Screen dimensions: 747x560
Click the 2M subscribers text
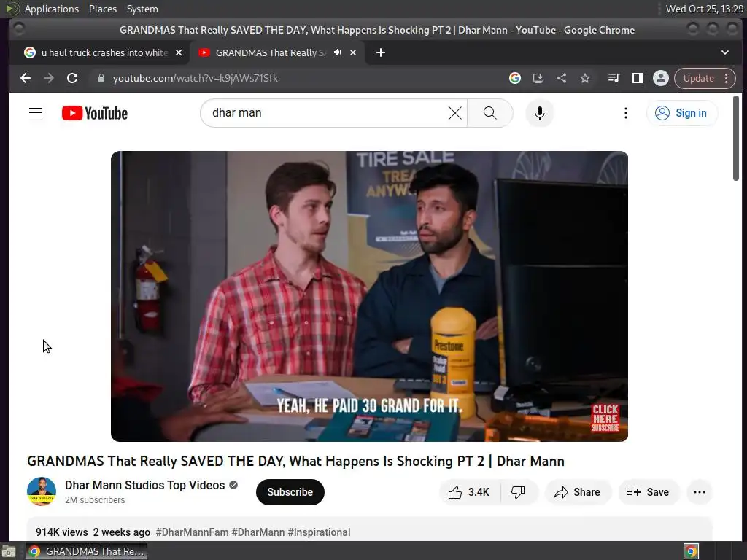(95, 500)
